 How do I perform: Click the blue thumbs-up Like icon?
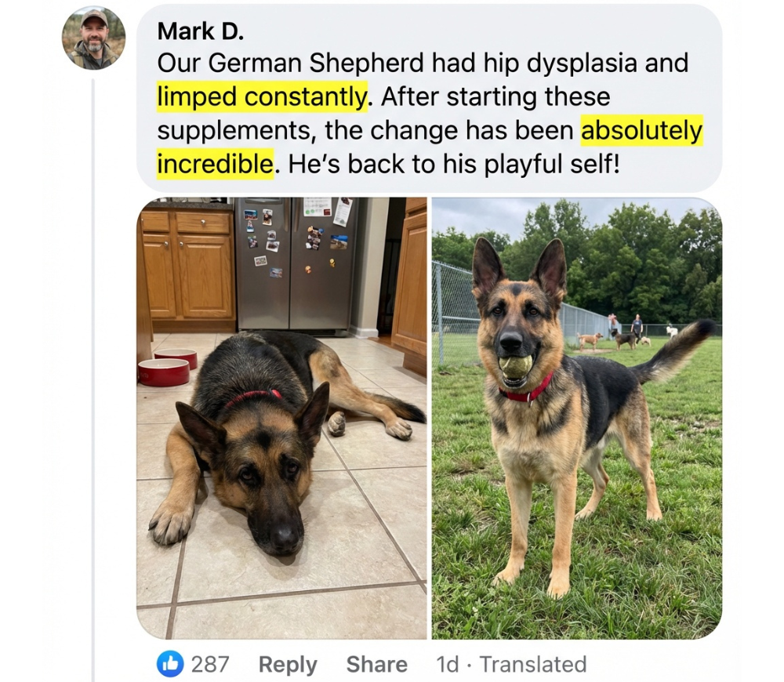click(x=170, y=664)
